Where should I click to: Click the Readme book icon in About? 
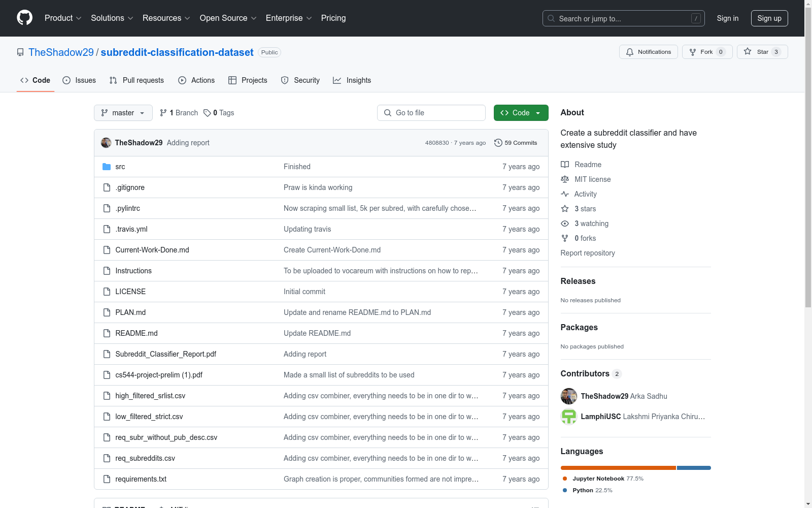[x=565, y=165]
